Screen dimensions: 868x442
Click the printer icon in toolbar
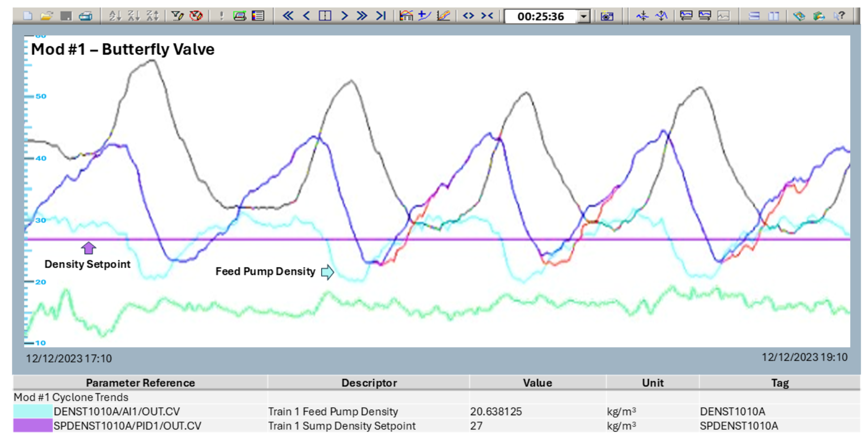pyautogui.click(x=85, y=16)
